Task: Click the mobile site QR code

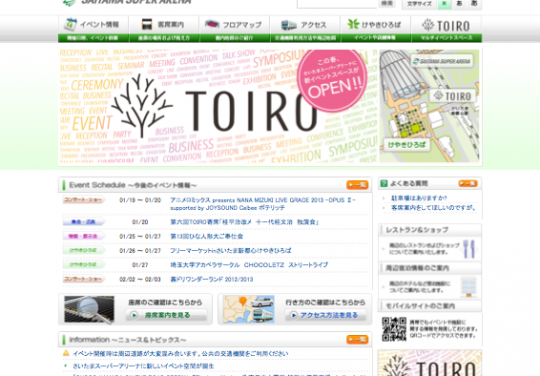Action: click(x=394, y=329)
